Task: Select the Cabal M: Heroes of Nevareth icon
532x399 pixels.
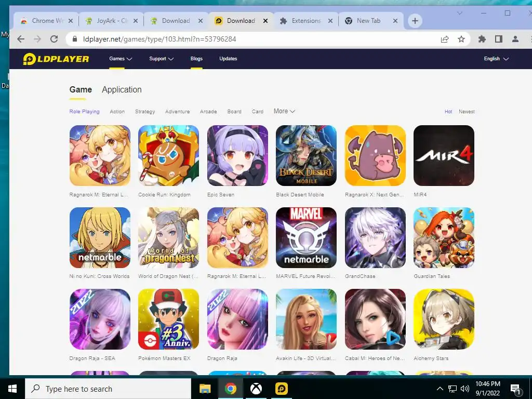Action: click(375, 320)
